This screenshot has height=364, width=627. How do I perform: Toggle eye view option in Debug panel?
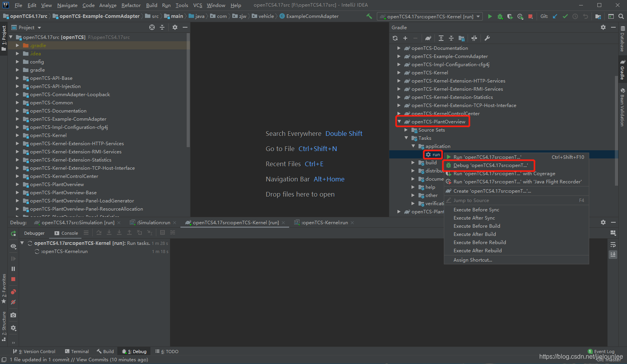pyautogui.click(x=13, y=246)
